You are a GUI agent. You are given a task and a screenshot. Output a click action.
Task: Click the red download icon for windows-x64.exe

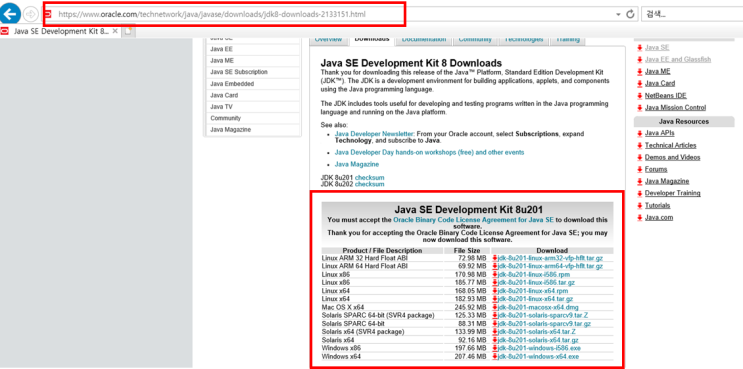tap(495, 356)
